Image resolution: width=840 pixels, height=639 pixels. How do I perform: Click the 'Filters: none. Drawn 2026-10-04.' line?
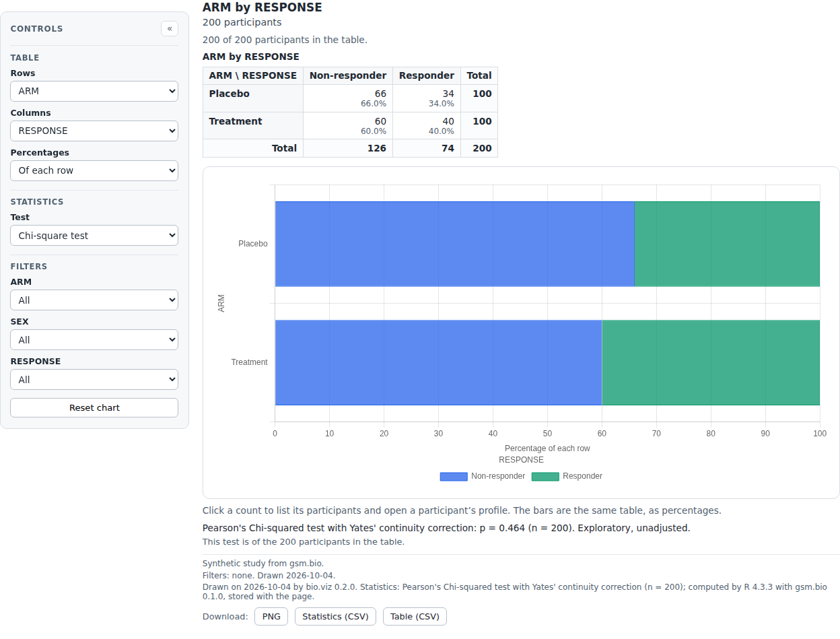tap(269, 576)
